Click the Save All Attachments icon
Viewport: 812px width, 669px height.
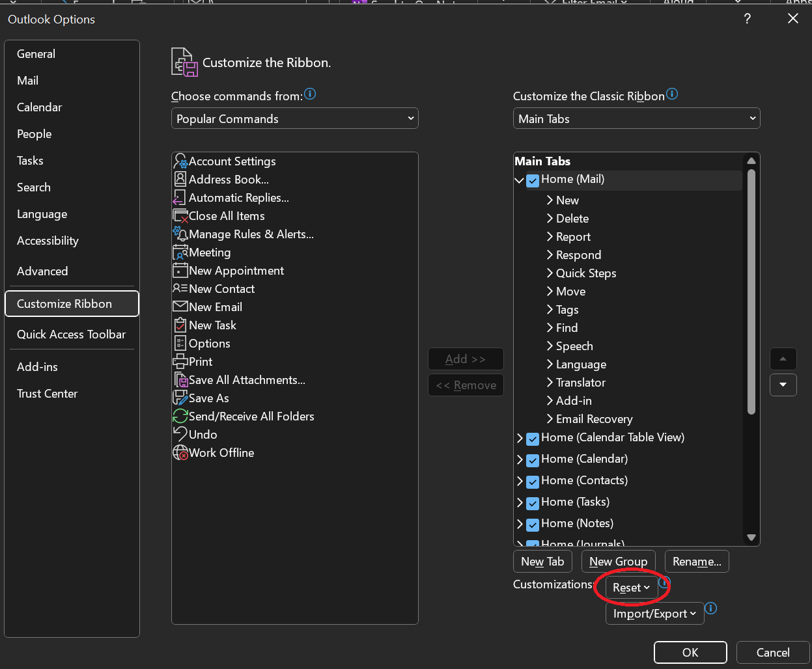(x=180, y=380)
